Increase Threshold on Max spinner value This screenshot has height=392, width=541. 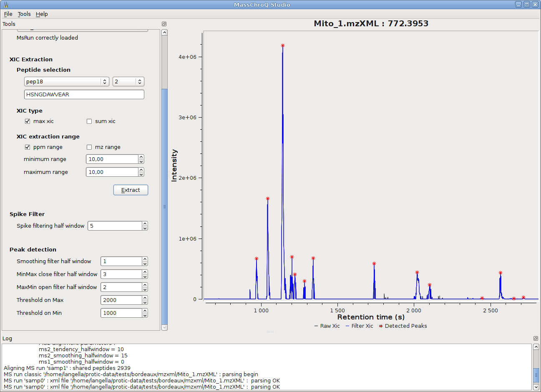(145, 298)
